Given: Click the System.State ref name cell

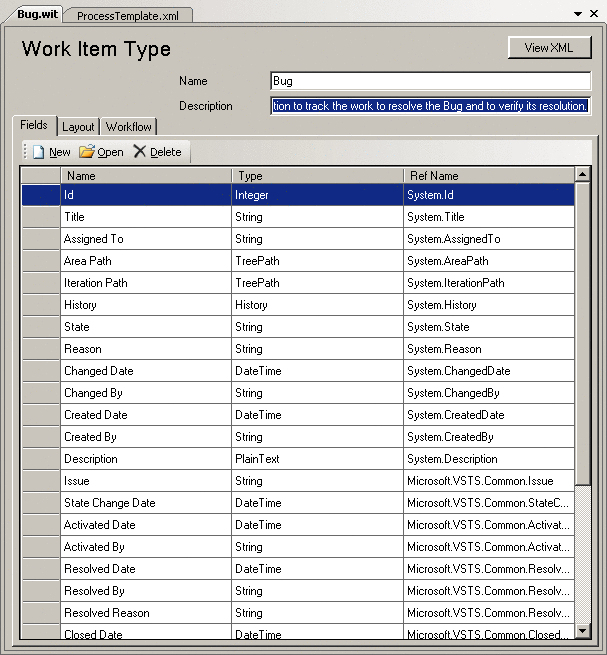Looking at the screenshot, I should (x=489, y=327).
